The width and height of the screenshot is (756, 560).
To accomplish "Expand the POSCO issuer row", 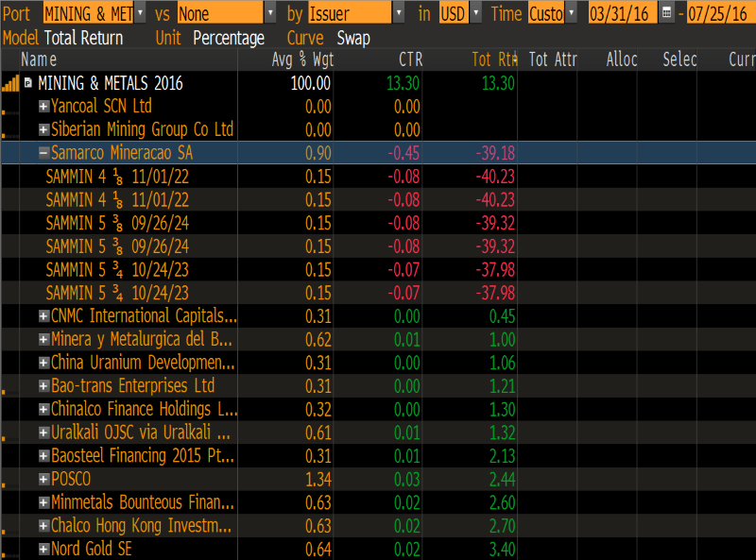I will 43,479.
